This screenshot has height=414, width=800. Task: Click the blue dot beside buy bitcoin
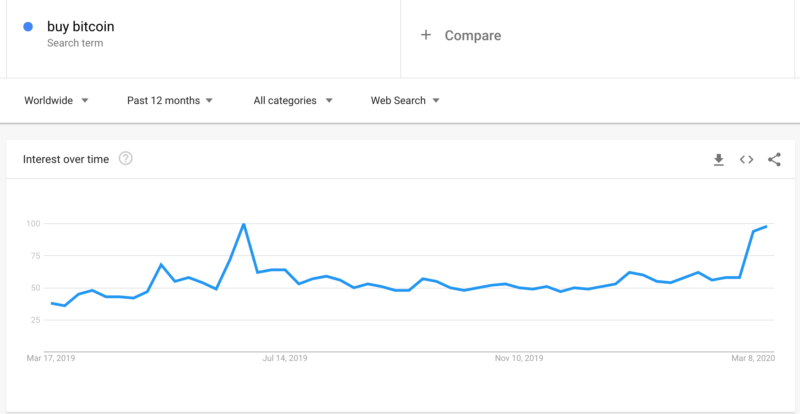[28, 27]
